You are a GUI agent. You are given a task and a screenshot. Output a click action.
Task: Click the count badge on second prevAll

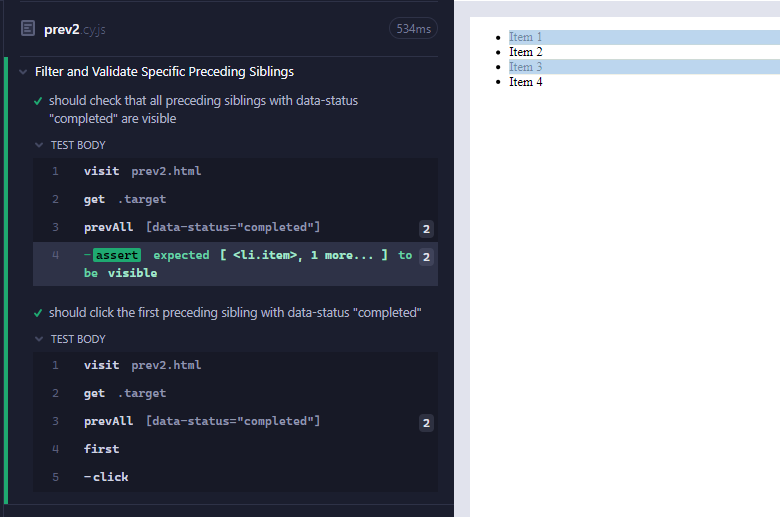tap(426, 423)
